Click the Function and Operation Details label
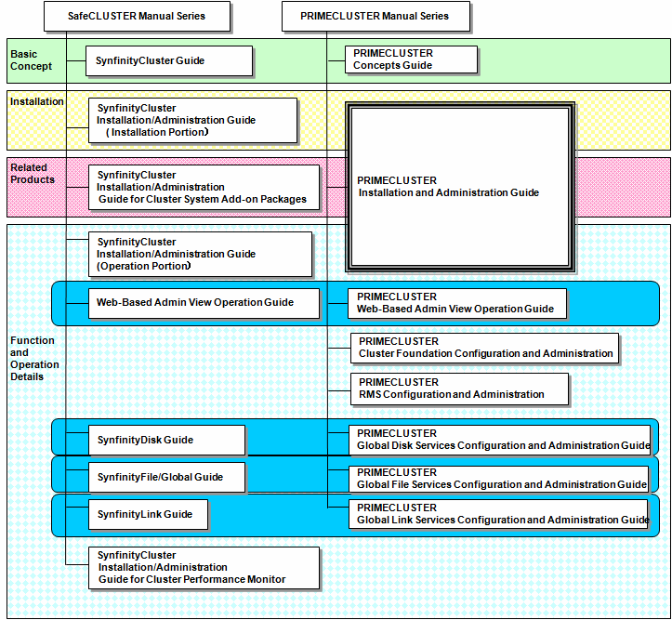This screenshot has width=672, height=620. pyautogui.click(x=34, y=359)
